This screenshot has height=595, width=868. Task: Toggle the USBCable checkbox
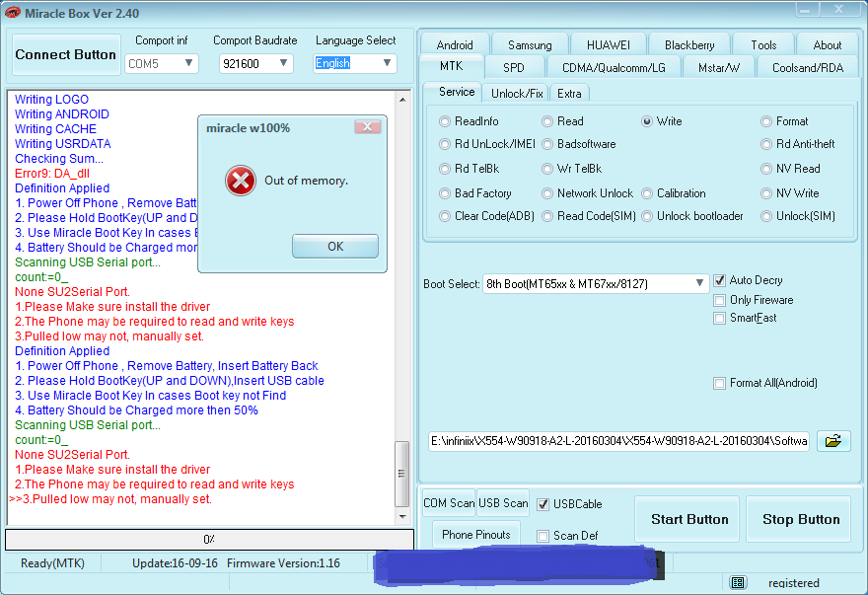pyautogui.click(x=543, y=504)
